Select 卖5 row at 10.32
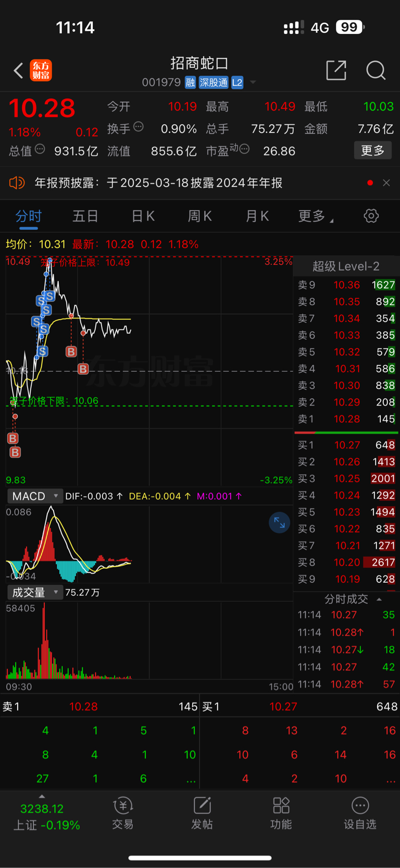The width and height of the screenshot is (400, 868). pos(346,352)
